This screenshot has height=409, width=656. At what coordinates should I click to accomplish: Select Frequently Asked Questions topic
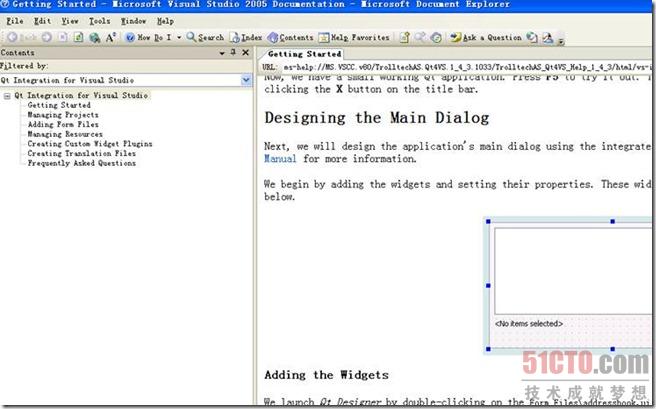[x=82, y=163]
